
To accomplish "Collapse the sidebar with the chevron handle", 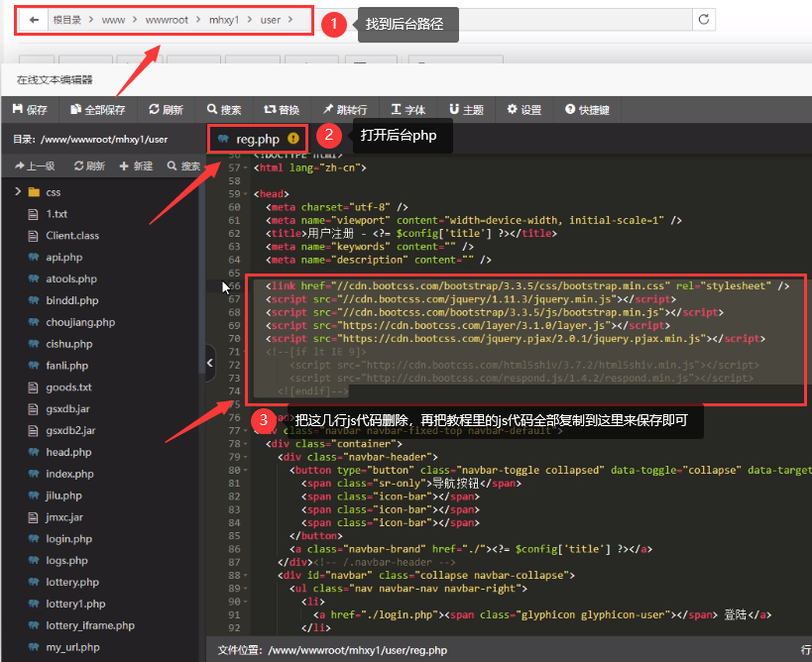I will click(x=210, y=363).
